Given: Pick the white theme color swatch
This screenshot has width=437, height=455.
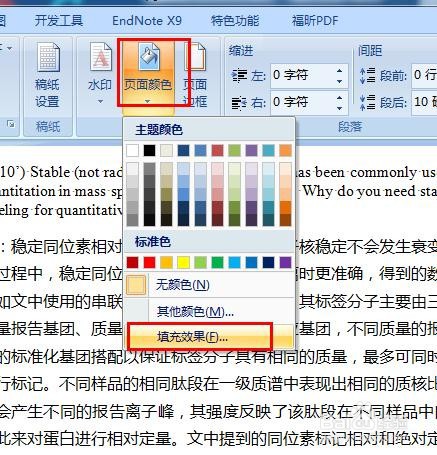Looking at the screenshot, I should coord(133,150).
